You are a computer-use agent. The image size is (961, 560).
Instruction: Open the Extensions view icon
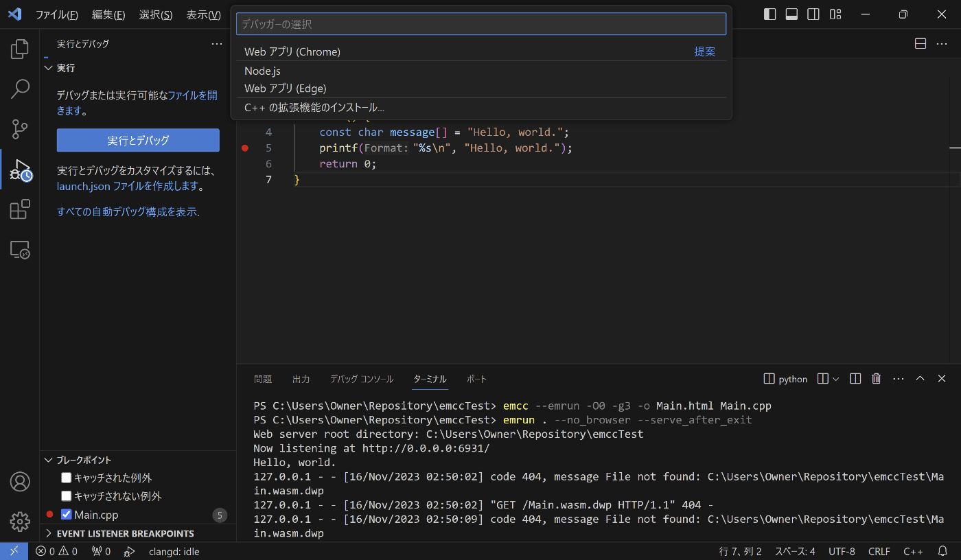[20, 209]
